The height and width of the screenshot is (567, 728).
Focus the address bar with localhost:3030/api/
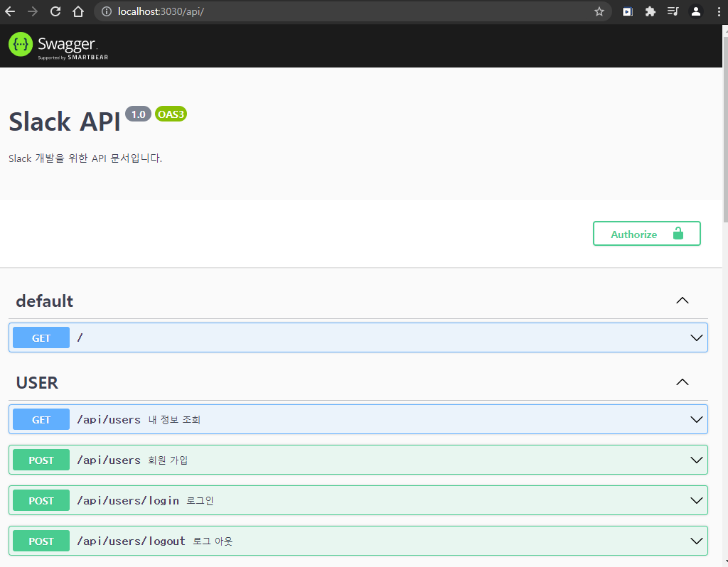[353, 11]
